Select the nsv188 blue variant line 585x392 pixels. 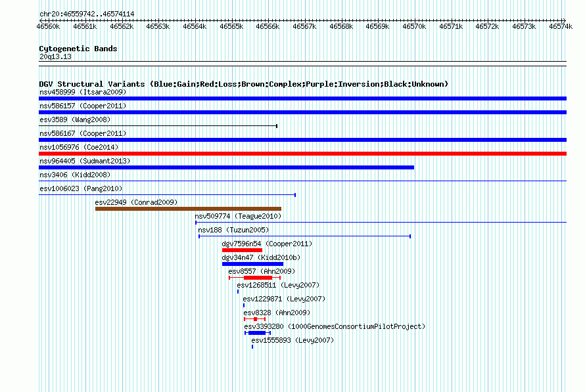(x=304, y=236)
